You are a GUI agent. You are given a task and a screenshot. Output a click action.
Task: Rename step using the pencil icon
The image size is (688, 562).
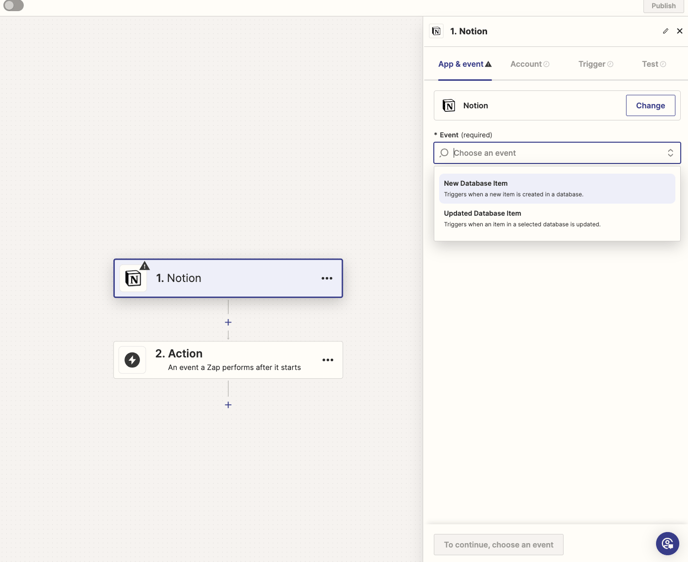[666, 31]
